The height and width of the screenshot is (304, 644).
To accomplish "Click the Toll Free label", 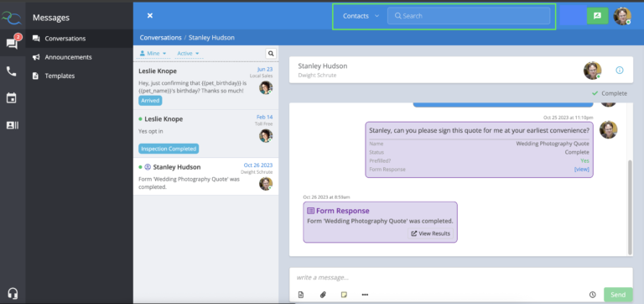I will 263,123.
